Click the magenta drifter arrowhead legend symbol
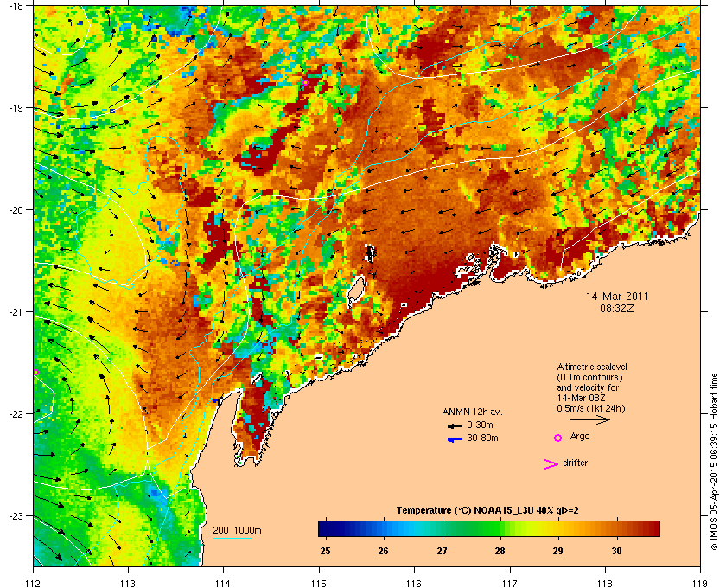The height and width of the screenshot is (588, 726). pyautogui.click(x=551, y=464)
